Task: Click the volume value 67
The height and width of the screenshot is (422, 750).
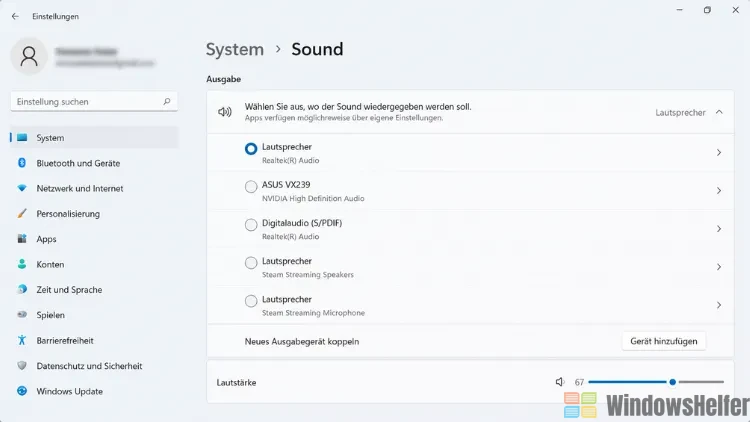Action: coord(579,382)
